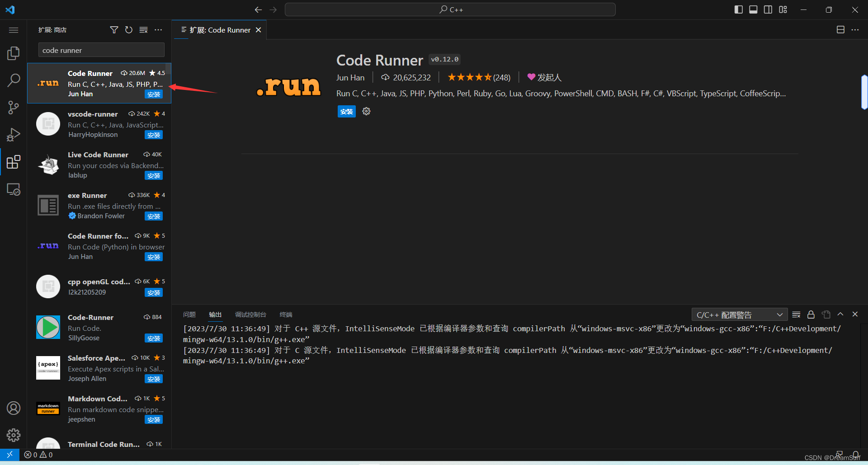Click the C++ command center search box
This screenshot has height=465, width=868.
point(450,9)
